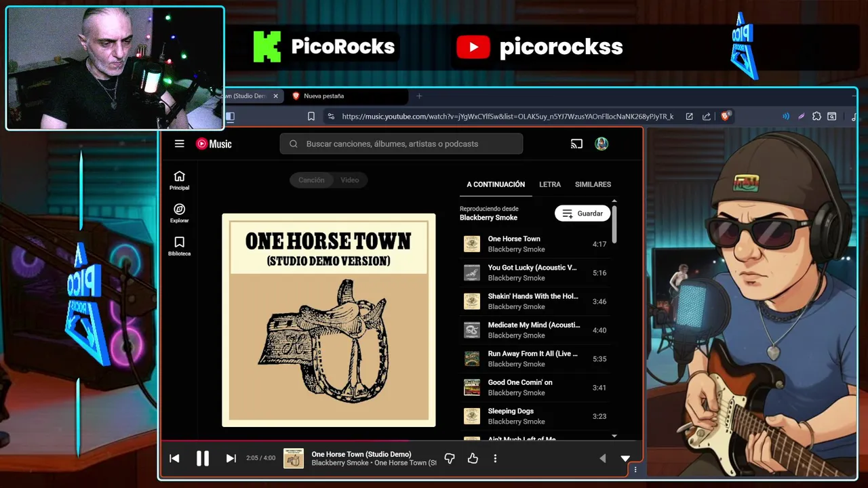
Task: Play Shakin' Hands With the Holy Ghost
Action: point(535,302)
